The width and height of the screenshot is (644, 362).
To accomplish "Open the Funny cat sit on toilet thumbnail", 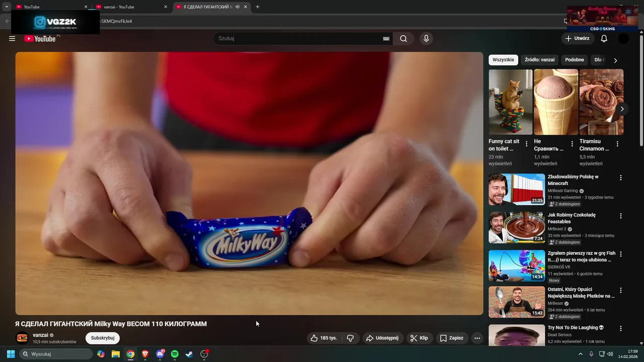I will point(510,102).
